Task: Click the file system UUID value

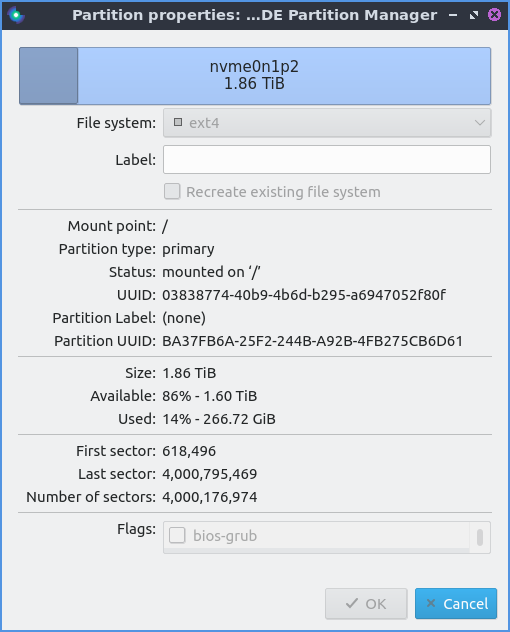Action: click(304, 295)
